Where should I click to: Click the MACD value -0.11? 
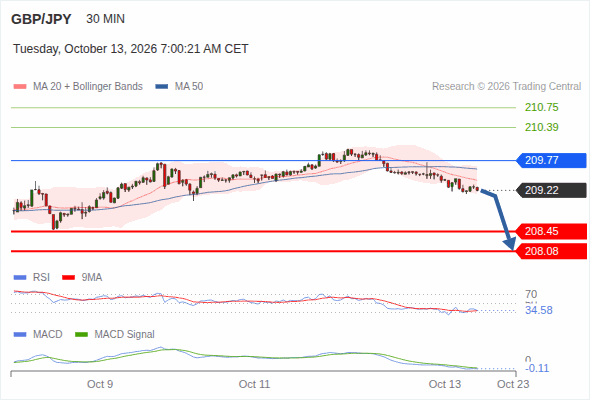(x=537, y=368)
